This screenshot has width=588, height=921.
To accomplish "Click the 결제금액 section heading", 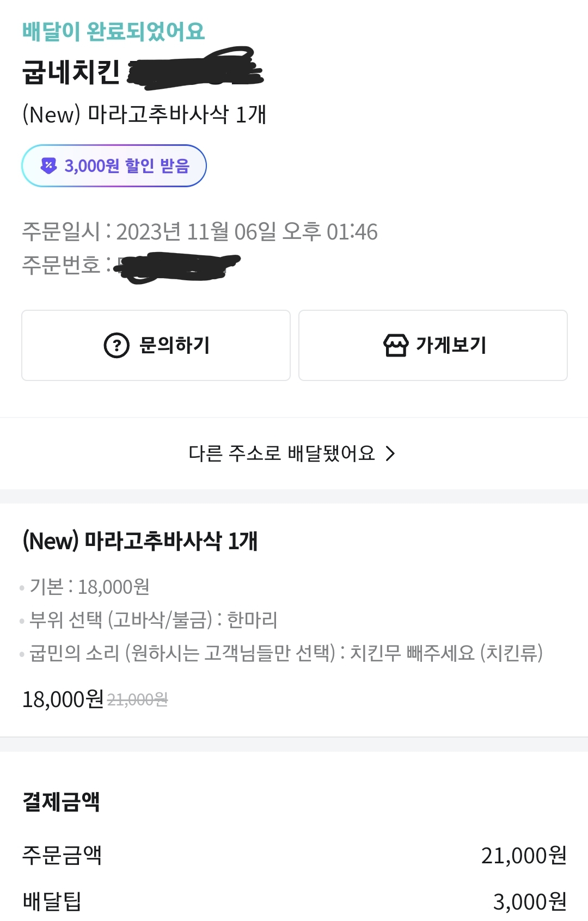I will (61, 801).
